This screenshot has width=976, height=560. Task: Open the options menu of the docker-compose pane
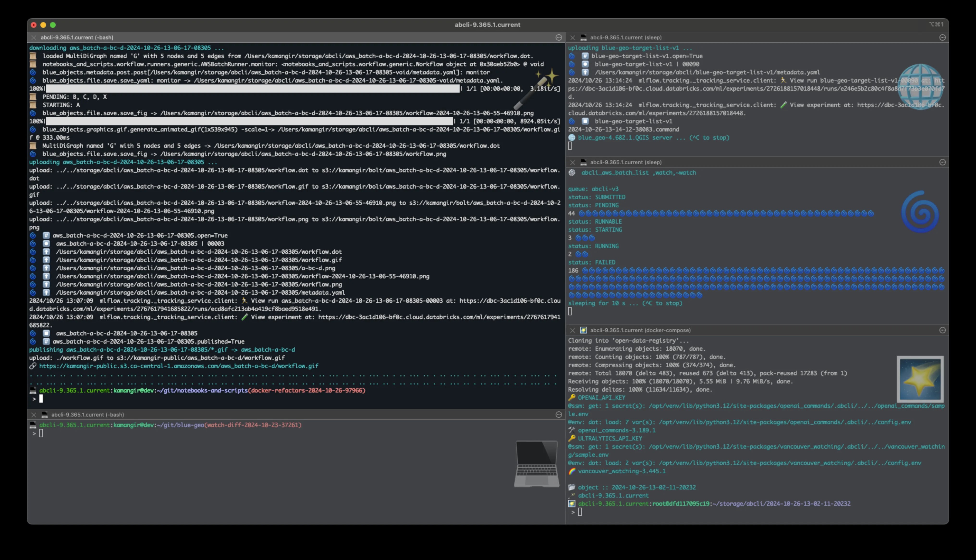pyautogui.click(x=943, y=330)
